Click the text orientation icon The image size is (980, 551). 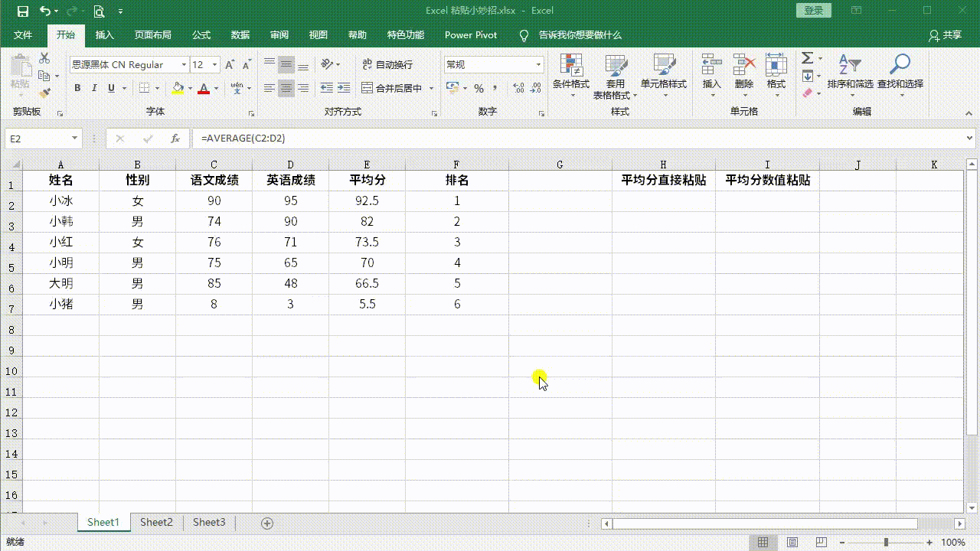[327, 65]
